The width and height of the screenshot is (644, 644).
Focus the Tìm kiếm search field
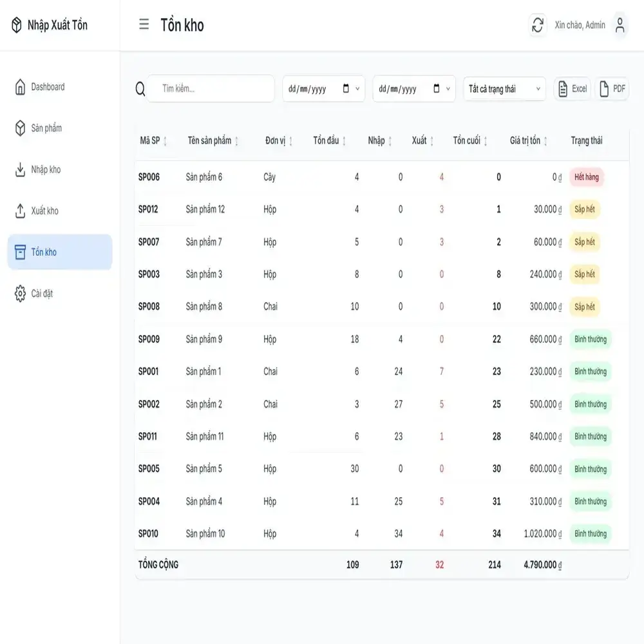click(x=211, y=89)
